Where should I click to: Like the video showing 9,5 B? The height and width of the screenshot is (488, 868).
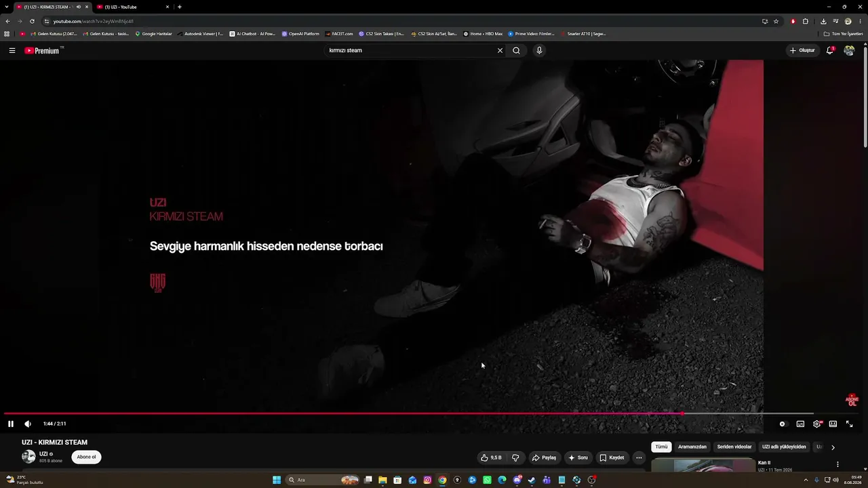point(491,457)
